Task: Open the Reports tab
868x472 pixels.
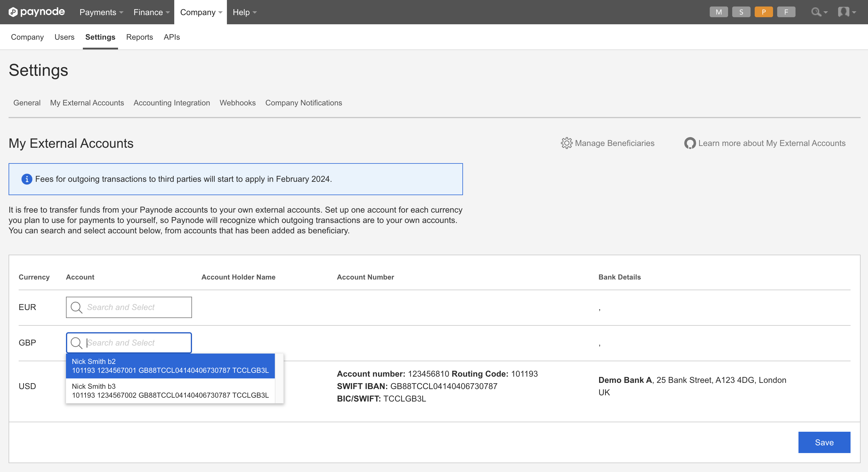Action: pyautogui.click(x=140, y=37)
